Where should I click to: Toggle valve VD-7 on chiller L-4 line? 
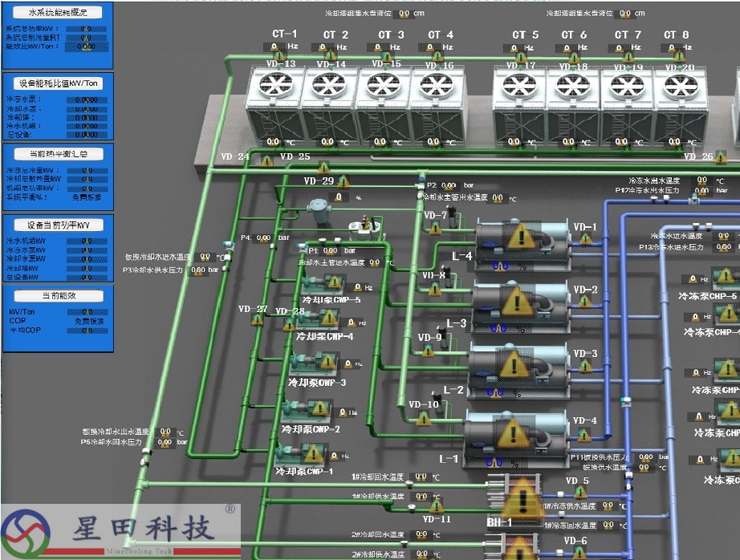437,228
